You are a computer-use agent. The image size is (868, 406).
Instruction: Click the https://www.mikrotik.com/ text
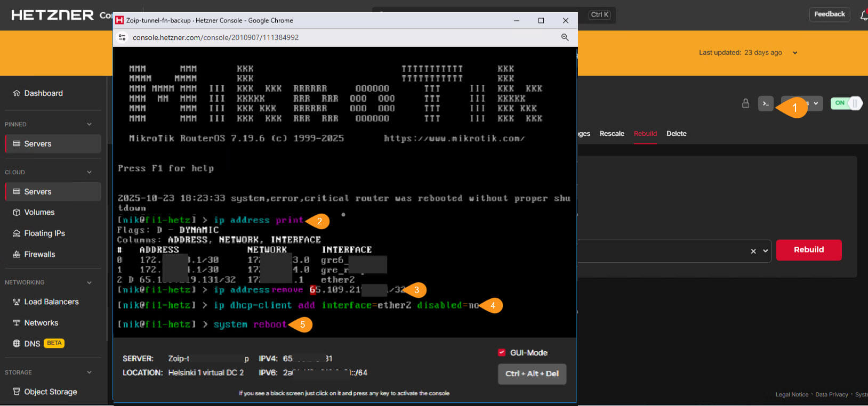point(454,139)
